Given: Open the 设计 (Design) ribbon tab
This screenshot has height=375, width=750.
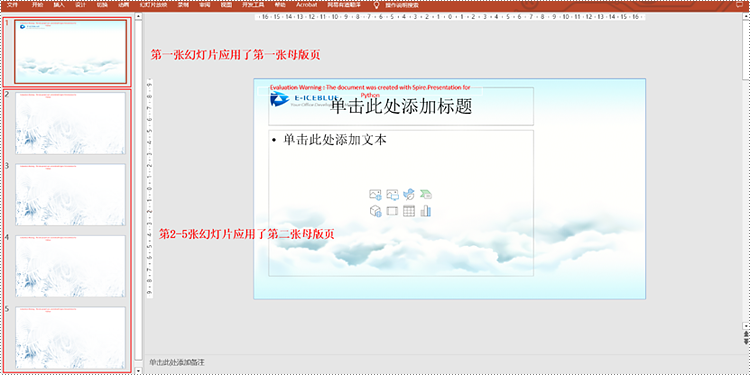Looking at the screenshot, I should tap(81, 5).
